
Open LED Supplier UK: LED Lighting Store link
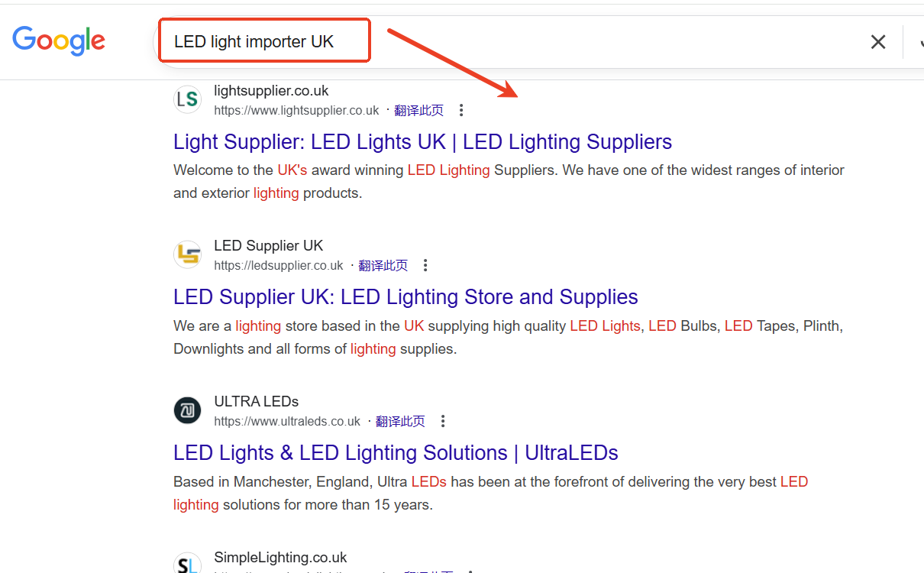(405, 296)
